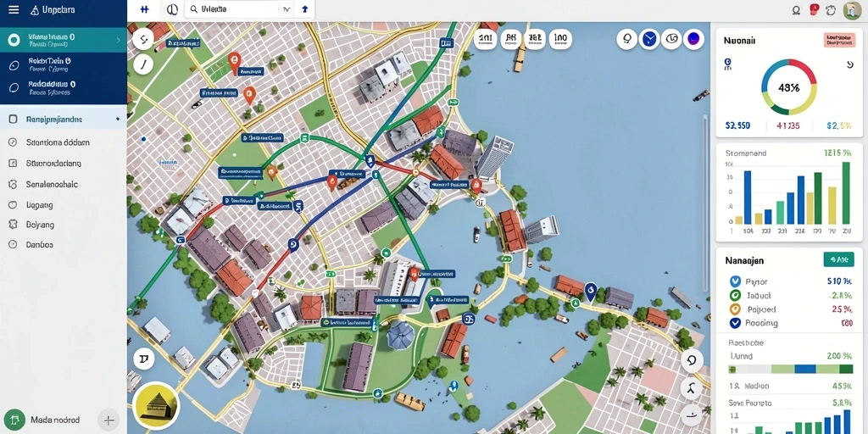Viewport: 868px width, 434px height.
Task: Expand the highlighted teal sidebar item chevron
Action: click(x=119, y=40)
